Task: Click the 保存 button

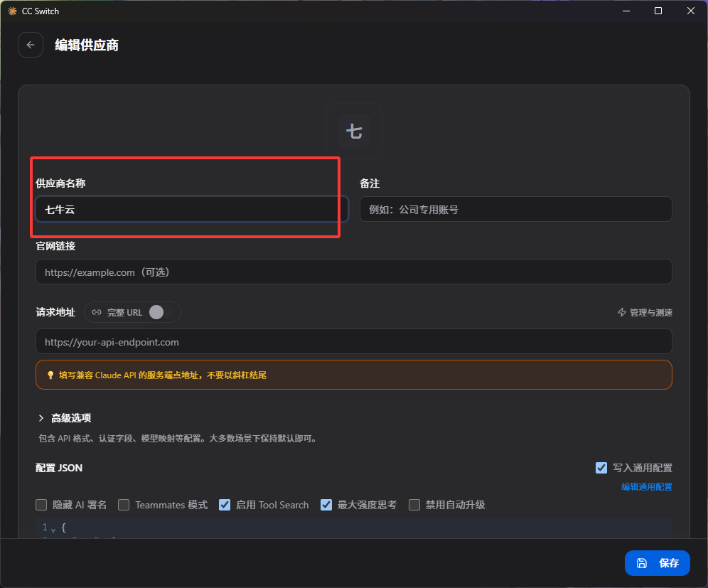Action: pos(657,562)
